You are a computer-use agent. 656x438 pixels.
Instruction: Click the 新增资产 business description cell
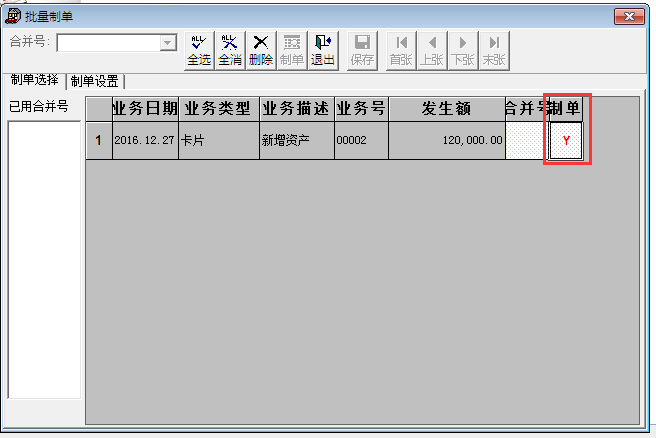click(x=296, y=141)
